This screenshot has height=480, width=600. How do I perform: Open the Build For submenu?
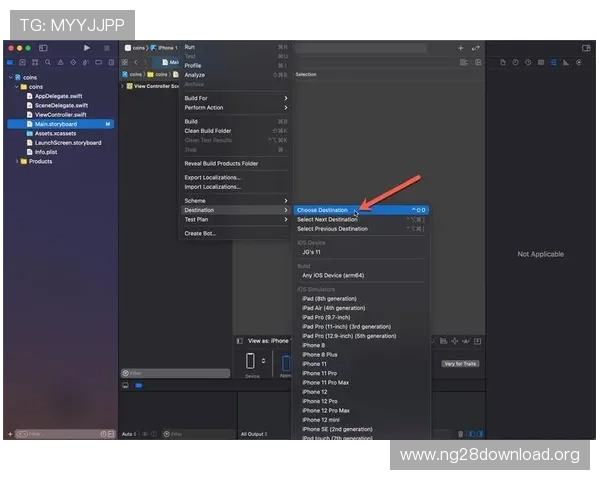196,98
